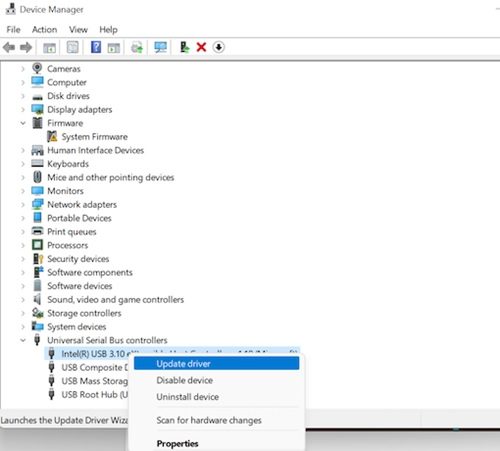Open the Help toolbar icon with question mark

(96, 47)
